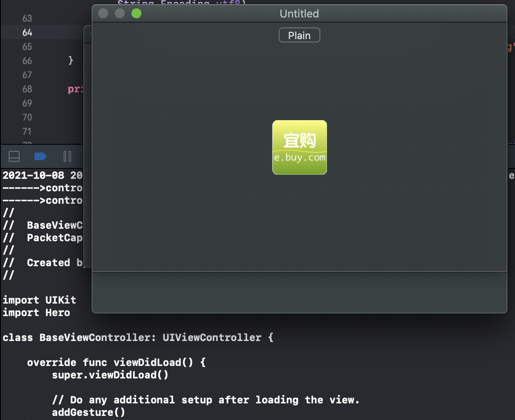
Task: Click the '// PacketCap' comment line
Action: coord(42,238)
